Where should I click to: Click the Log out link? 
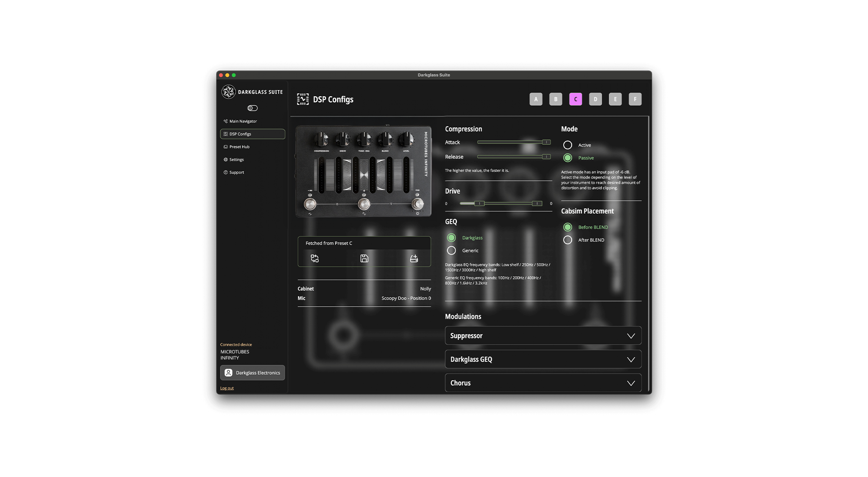[x=227, y=388]
